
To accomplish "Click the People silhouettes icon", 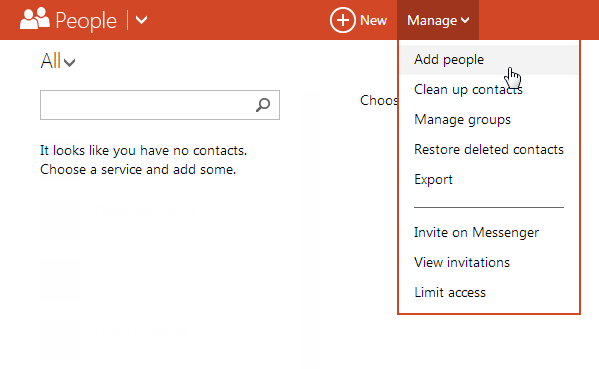I will (x=35, y=19).
